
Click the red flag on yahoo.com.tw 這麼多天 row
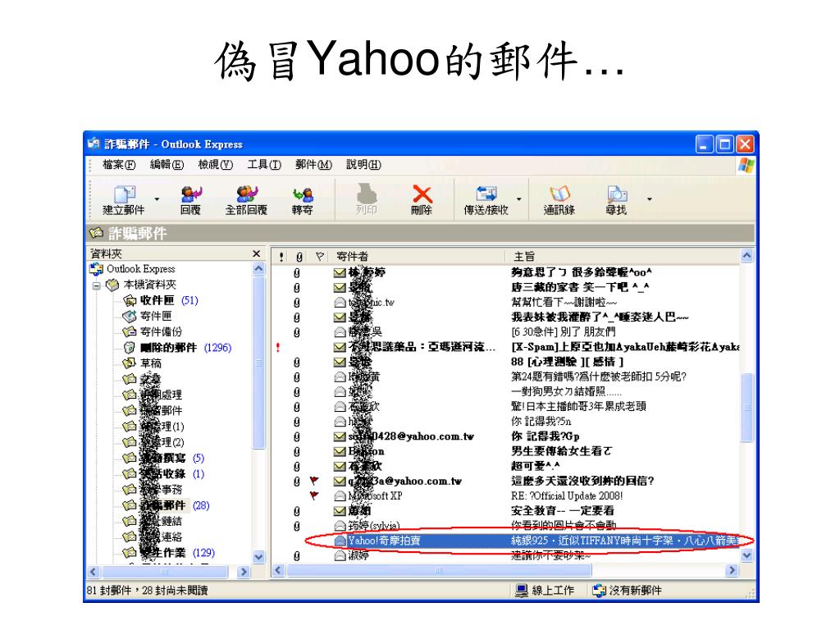coord(314,481)
